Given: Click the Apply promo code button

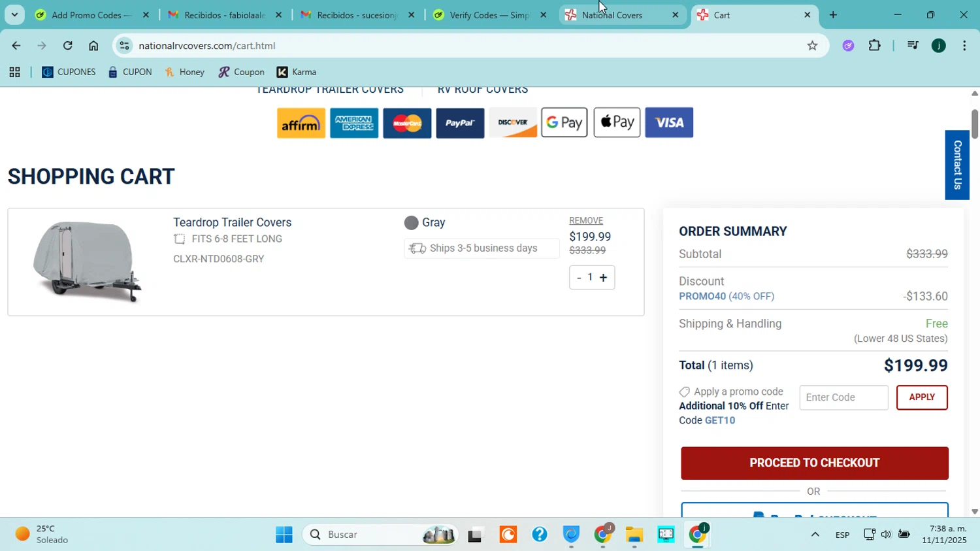Looking at the screenshot, I should [922, 397].
